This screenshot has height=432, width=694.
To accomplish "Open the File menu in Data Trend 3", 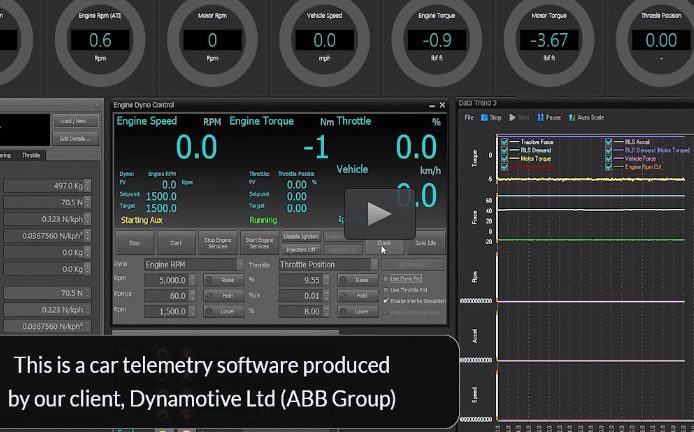I will tap(469, 118).
